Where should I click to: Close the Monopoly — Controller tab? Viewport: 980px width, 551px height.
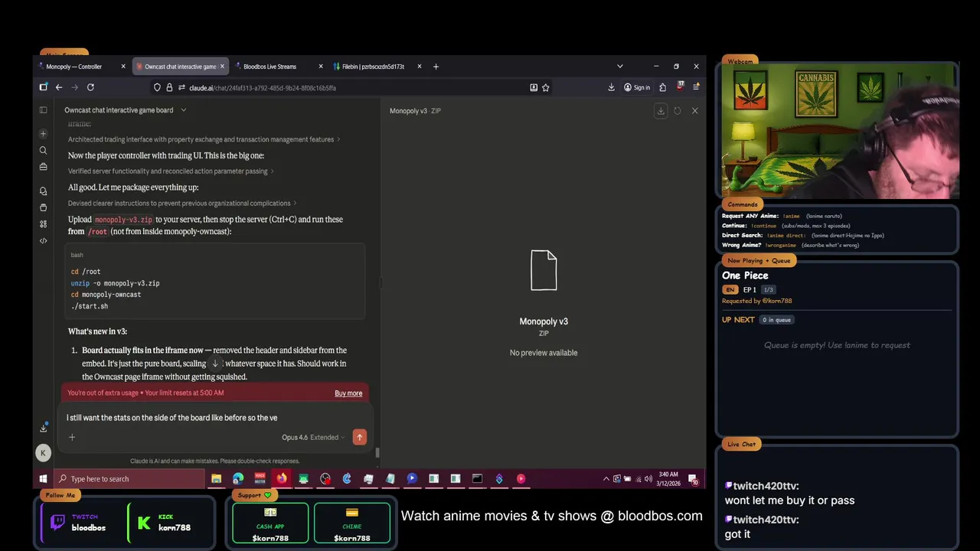point(123,67)
